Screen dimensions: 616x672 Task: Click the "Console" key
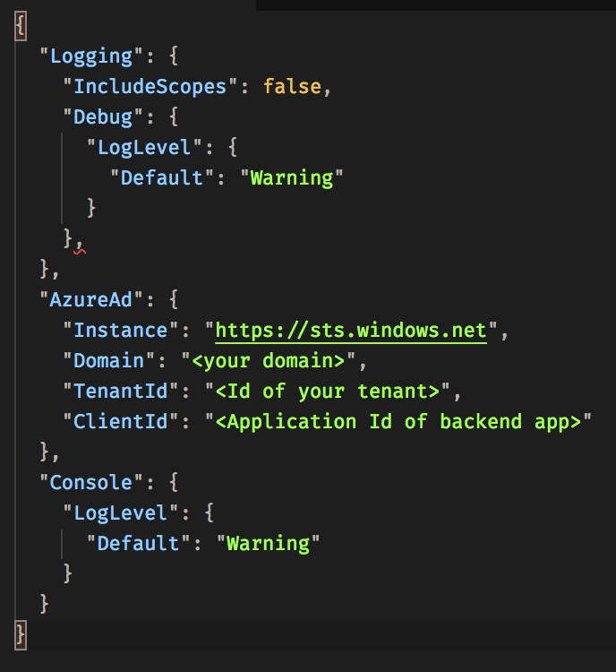point(91,483)
